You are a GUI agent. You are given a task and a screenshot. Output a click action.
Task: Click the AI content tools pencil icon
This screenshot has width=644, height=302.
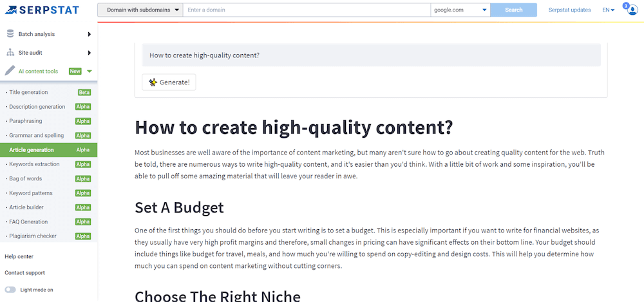pyautogui.click(x=10, y=71)
